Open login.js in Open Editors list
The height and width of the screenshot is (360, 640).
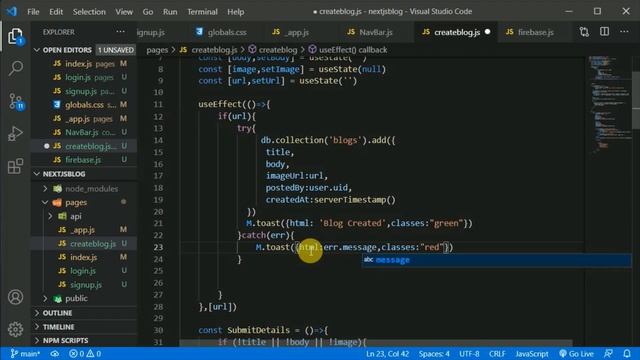tap(84, 77)
